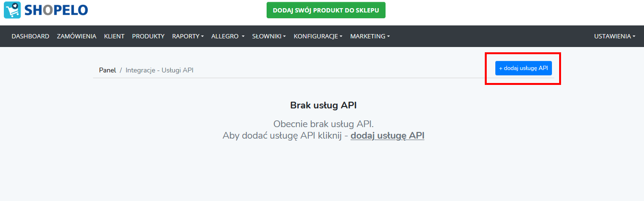Open the SŁOWNIKI dropdown
644x201 pixels.
pos(269,36)
